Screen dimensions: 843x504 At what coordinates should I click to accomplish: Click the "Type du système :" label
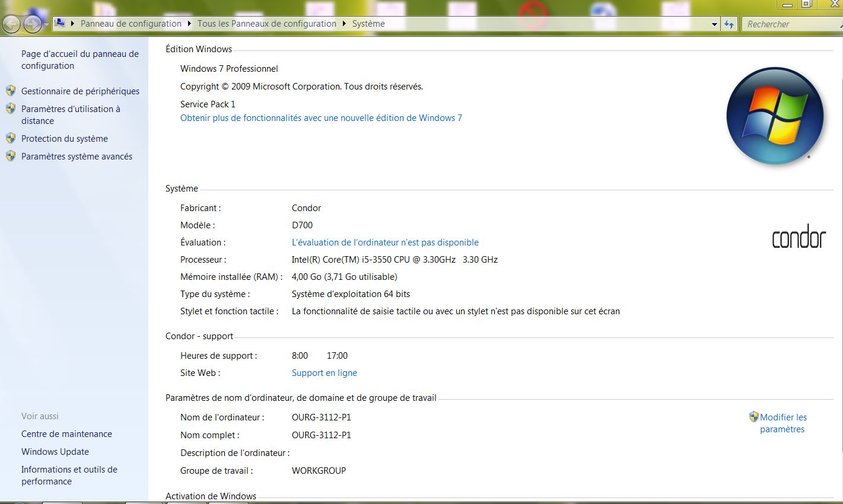click(x=215, y=294)
